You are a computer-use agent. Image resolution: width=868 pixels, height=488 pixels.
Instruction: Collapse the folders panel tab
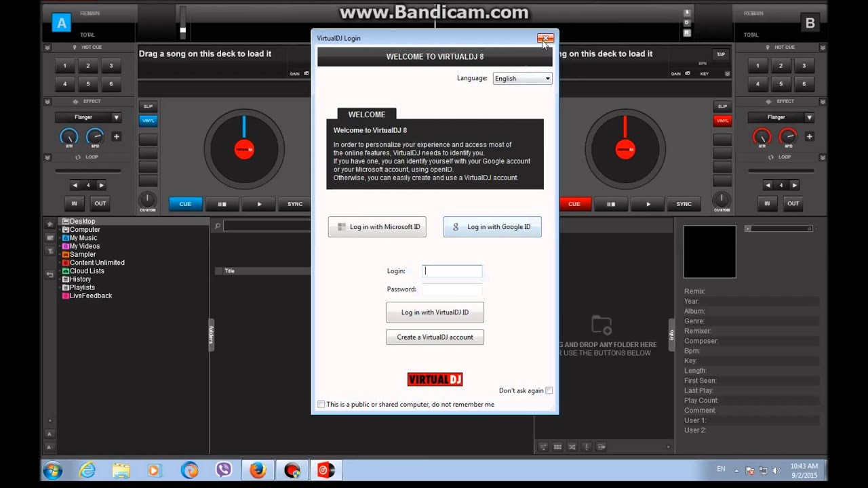(x=211, y=335)
